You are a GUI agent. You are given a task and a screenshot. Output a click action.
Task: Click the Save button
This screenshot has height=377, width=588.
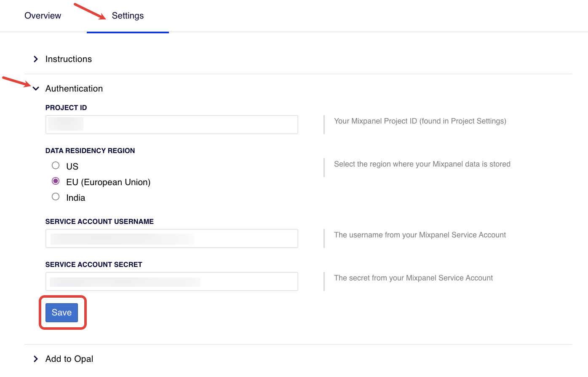[61, 312]
